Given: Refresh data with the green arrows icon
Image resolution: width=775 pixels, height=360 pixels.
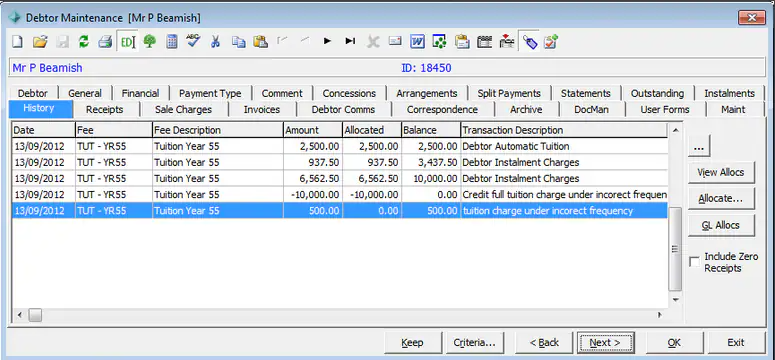Looking at the screenshot, I should 84,42.
